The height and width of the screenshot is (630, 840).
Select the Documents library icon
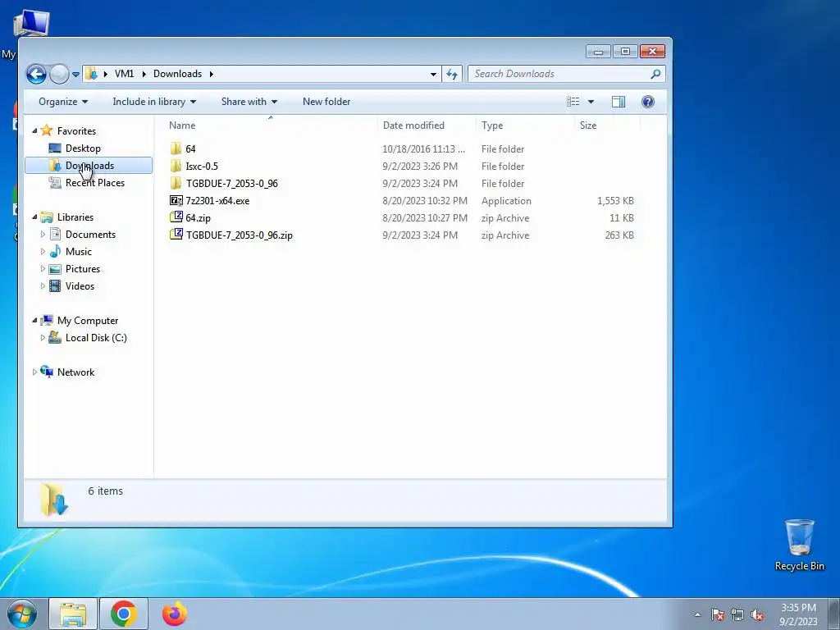[x=55, y=234]
